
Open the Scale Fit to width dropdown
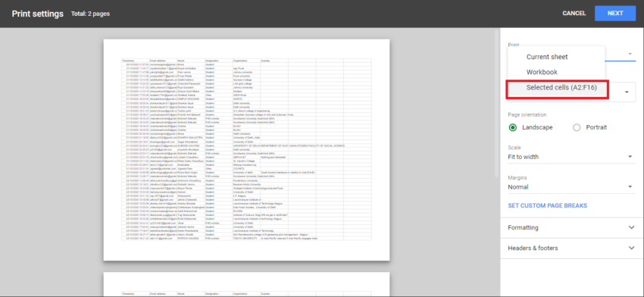click(572, 157)
